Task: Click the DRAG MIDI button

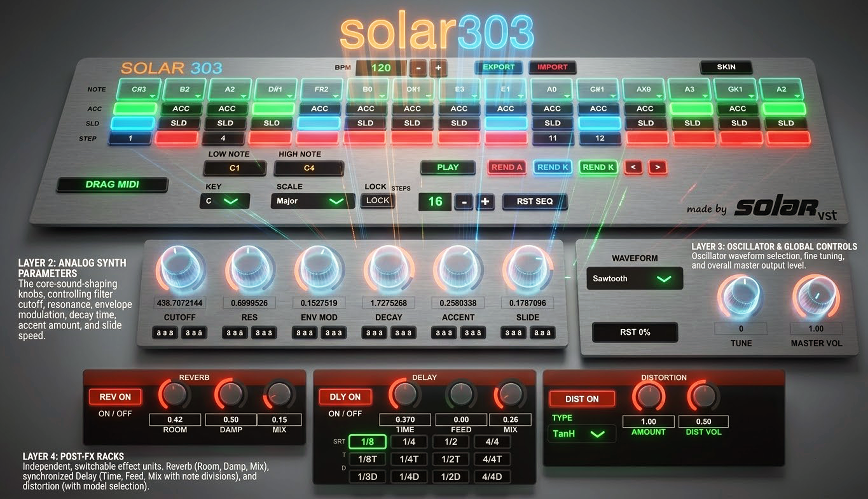Action: coord(112,184)
